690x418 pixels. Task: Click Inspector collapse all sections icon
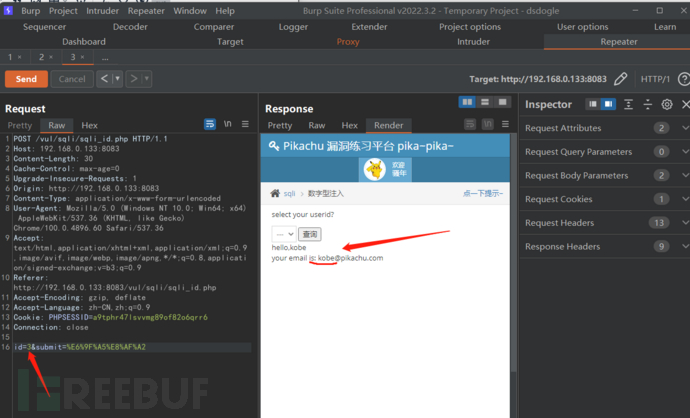tap(647, 104)
